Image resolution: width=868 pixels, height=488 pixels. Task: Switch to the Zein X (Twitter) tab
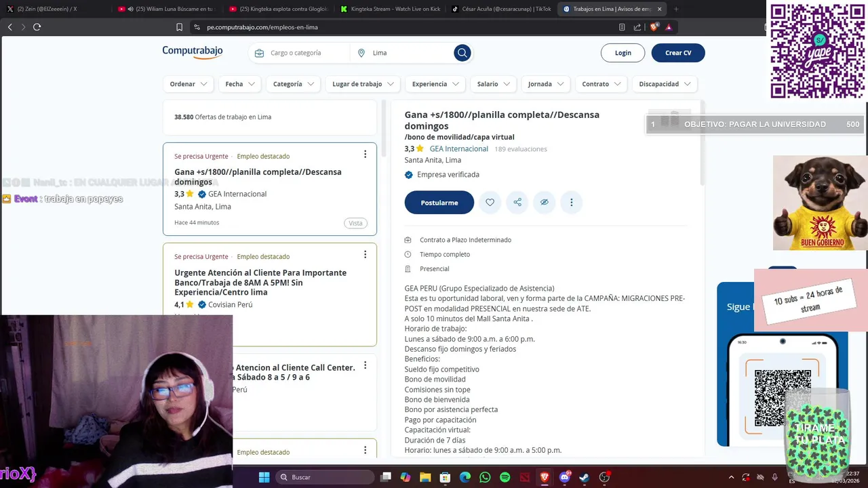coord(51,9)
